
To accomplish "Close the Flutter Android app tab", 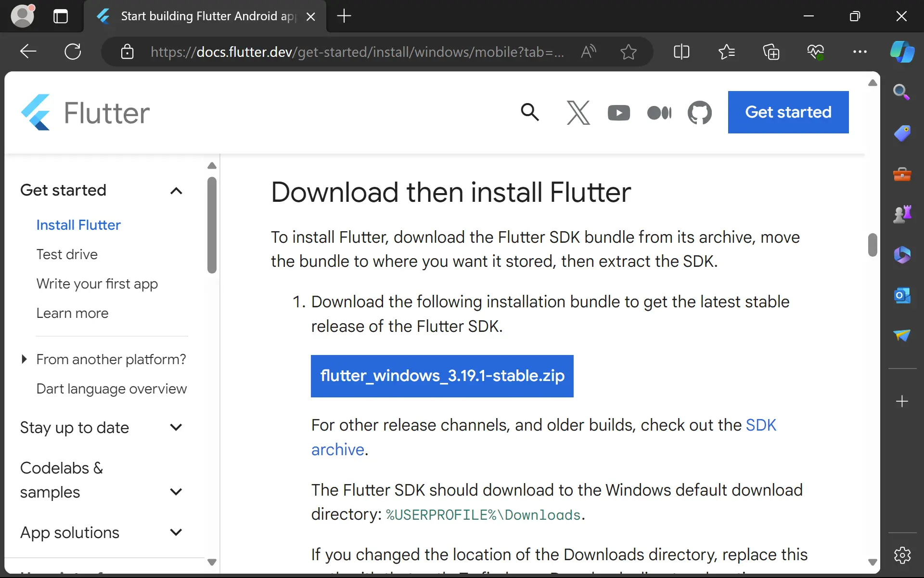I will pos(311,16).
